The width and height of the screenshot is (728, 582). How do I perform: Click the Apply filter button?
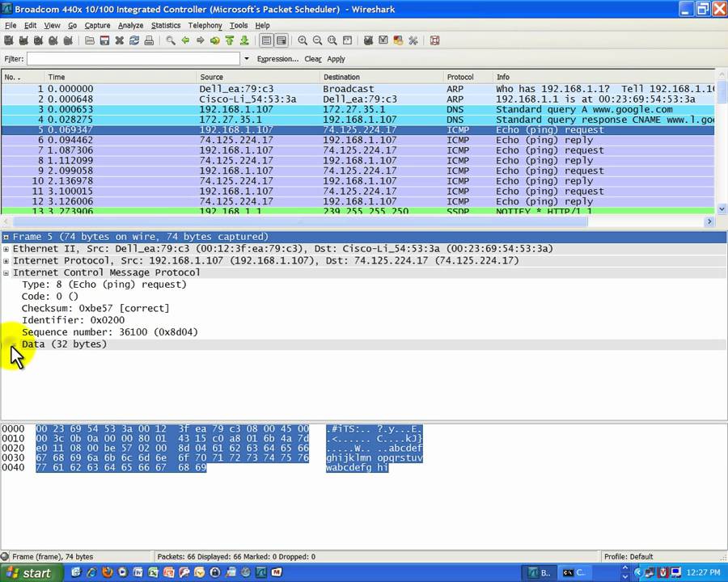[x=336, y=59]
